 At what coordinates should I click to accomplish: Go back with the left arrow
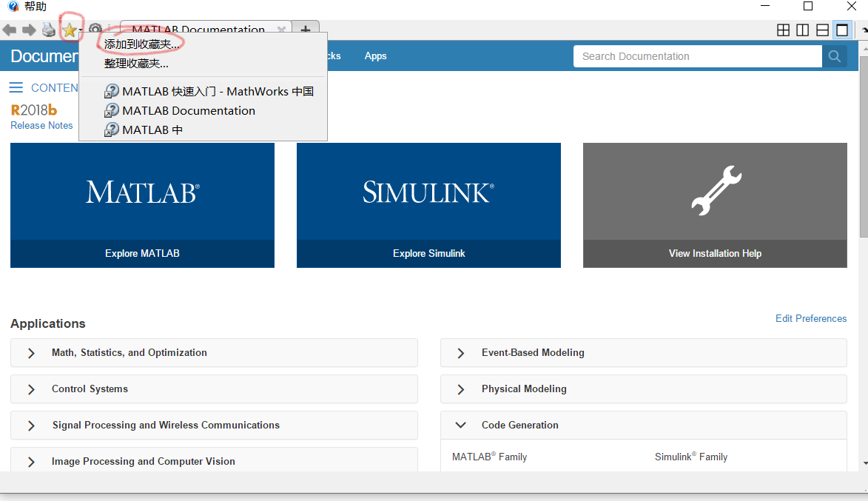click(x=10, y=30)
